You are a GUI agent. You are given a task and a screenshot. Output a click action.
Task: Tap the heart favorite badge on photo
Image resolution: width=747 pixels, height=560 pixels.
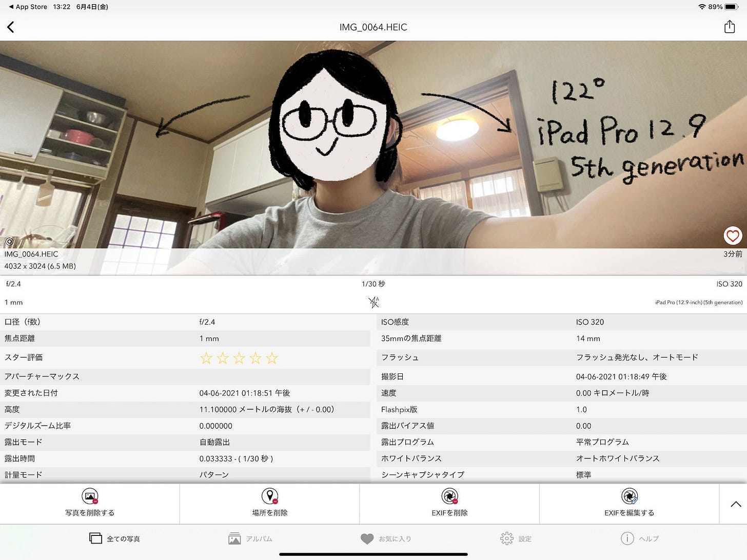[733, 235]
